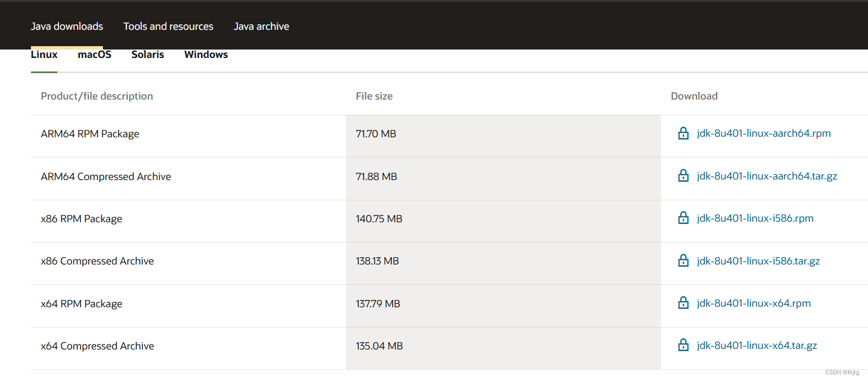The width and height of the screenshot is (868, 381).
Task: Click the Download column header
Action: 694,96
